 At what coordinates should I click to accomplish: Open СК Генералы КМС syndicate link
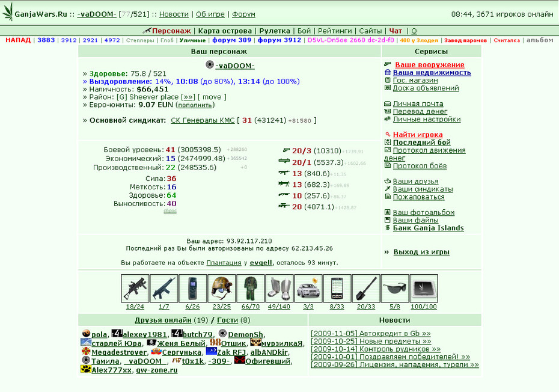(x=203, y=120)
